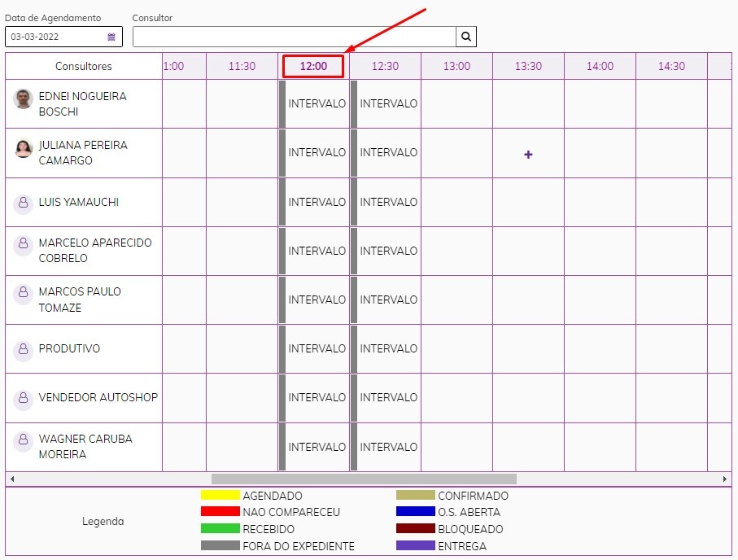The width and height of the screenshot is (738, 560).
Task: Click the right arrow of the horizontal scrollbar
Action: (725, 479)
